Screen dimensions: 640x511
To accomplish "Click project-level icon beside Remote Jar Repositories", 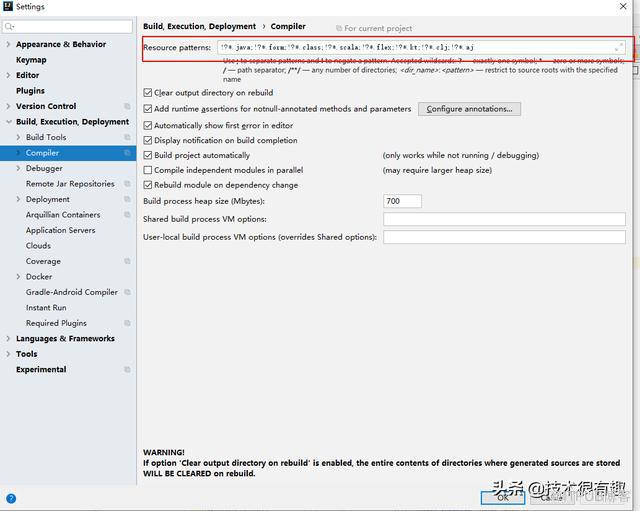I will point(127,184).
